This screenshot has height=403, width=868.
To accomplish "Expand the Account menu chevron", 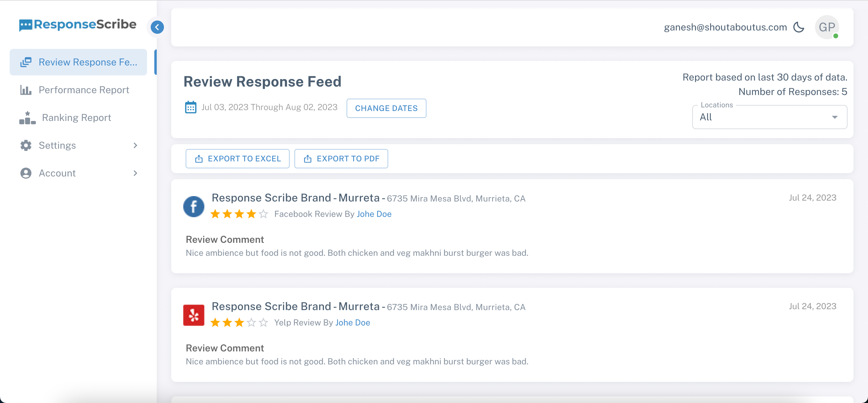I will (x=135, y=173).
